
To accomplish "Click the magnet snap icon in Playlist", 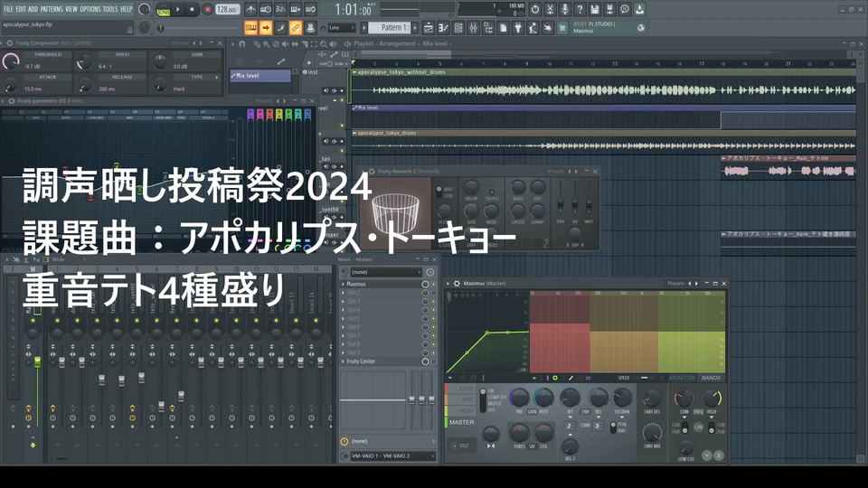I will pyautogui.click(x=242, y=43).
